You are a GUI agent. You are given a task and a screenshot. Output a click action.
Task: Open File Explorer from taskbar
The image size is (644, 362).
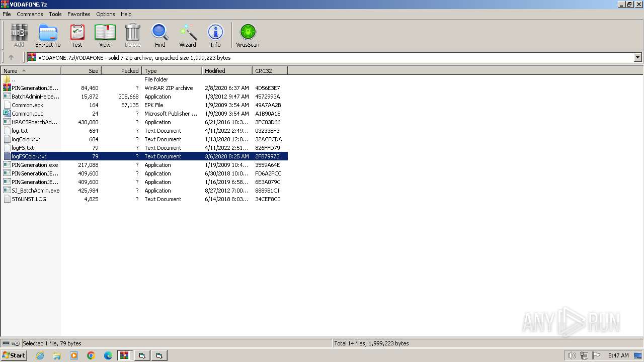[57, 355]
